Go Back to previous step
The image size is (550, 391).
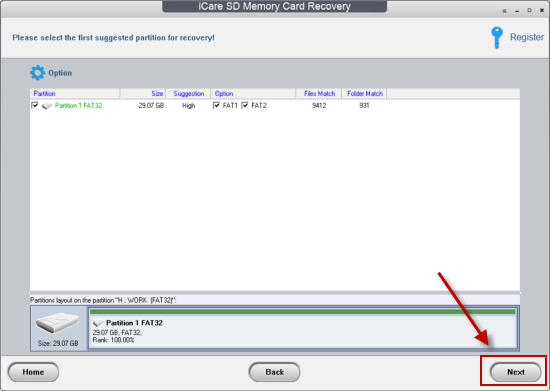274,372
